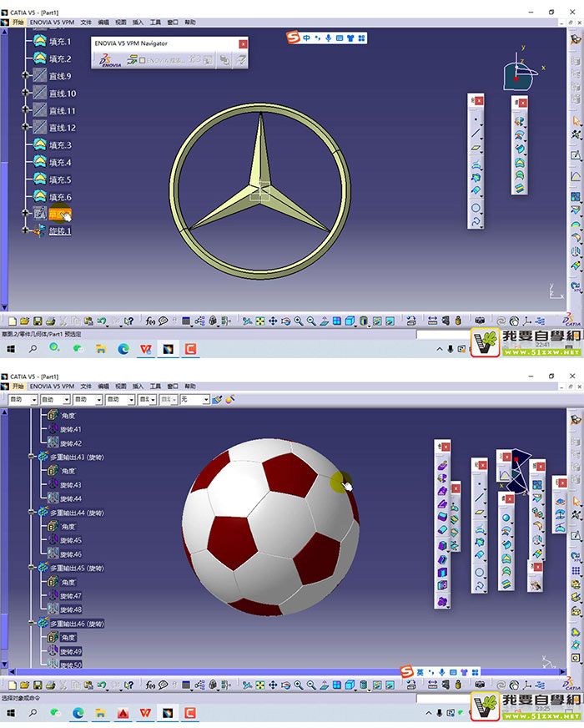Click the ENOVIA logo icon in VPM Navigator
The image size is (584, 728).
coord(109,60)
